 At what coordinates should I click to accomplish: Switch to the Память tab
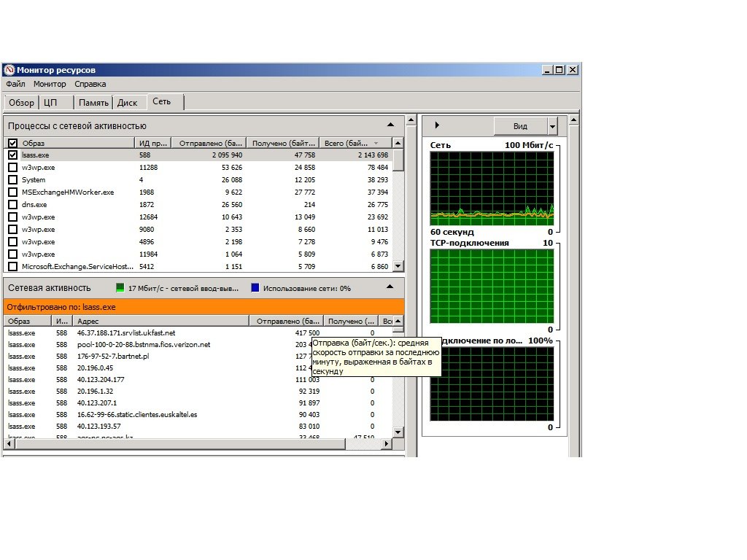93,103
